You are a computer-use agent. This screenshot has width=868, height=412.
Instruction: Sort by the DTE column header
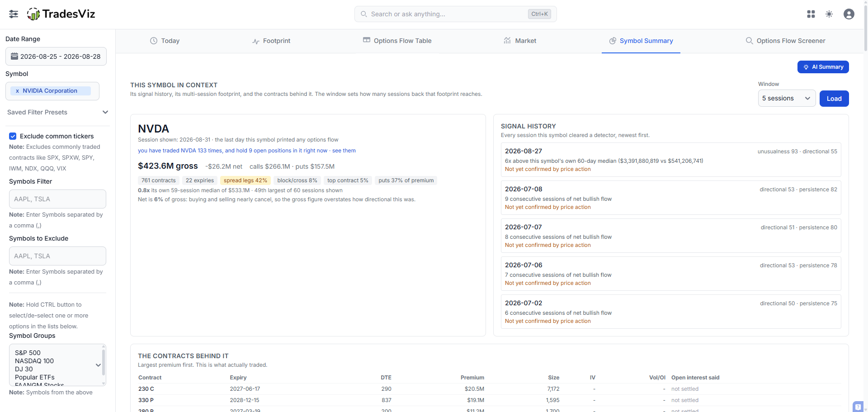(x=386, y=378)
